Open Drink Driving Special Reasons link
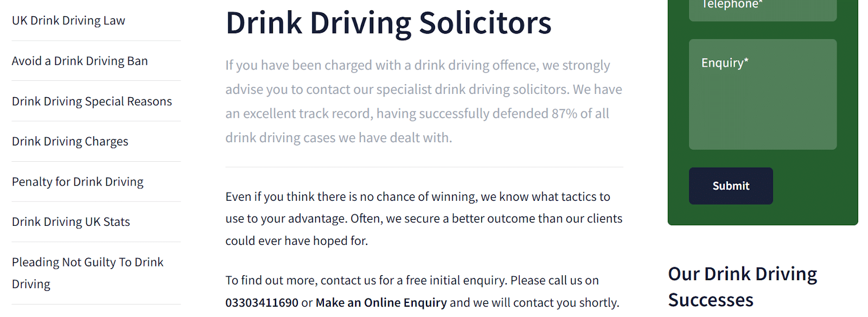The width and height of the screenshot is (868, 317). click(x=92, y=102)
